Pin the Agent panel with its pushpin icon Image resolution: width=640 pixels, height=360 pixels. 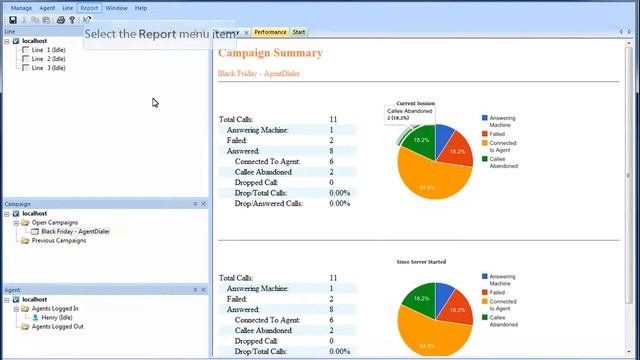(195, 290)
